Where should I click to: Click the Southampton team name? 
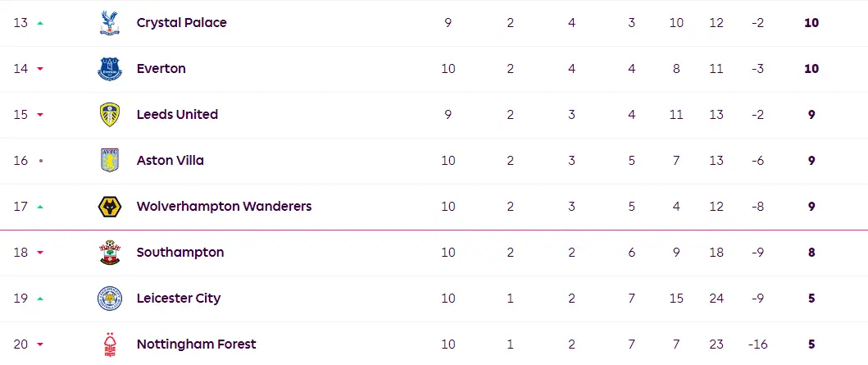180,253
